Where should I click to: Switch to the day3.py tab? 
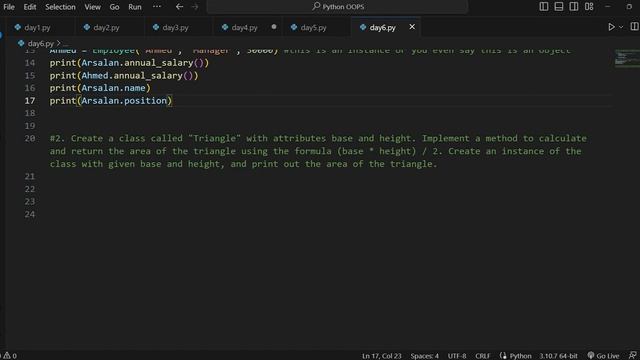pos(176,27)
